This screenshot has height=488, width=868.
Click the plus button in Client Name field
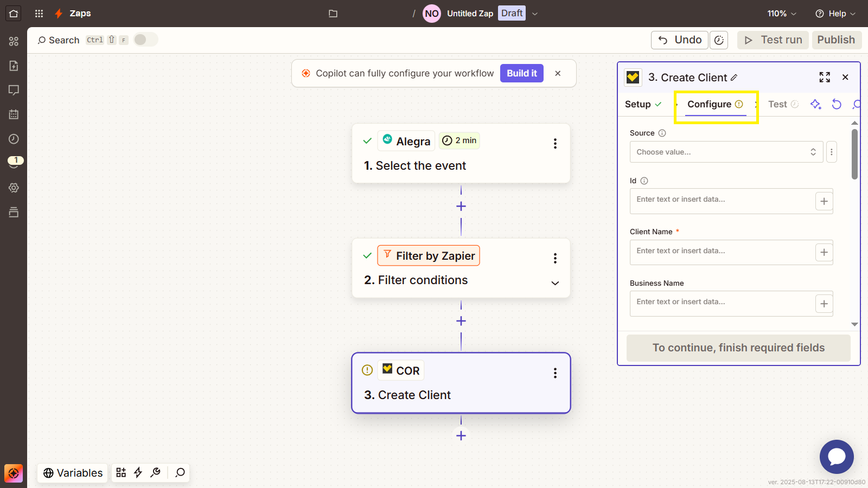[824, 253]
